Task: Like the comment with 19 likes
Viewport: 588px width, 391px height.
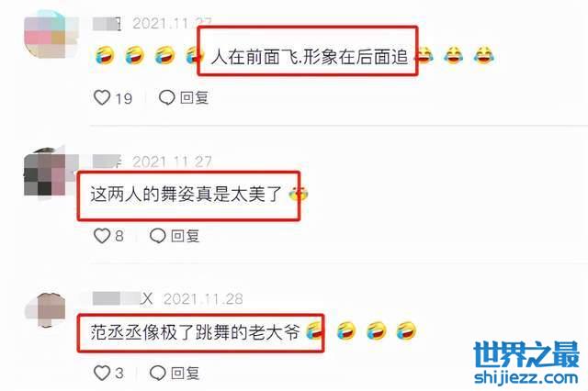Action: point(102,97)
